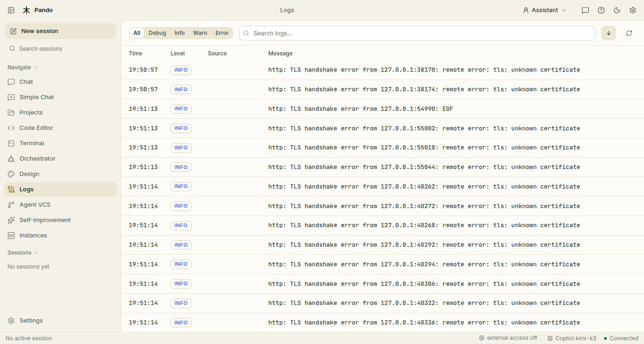This screenshot has width=644, height=344.
Task: Select log message with port 54990 EOF
Action: (x=360, y=109)
